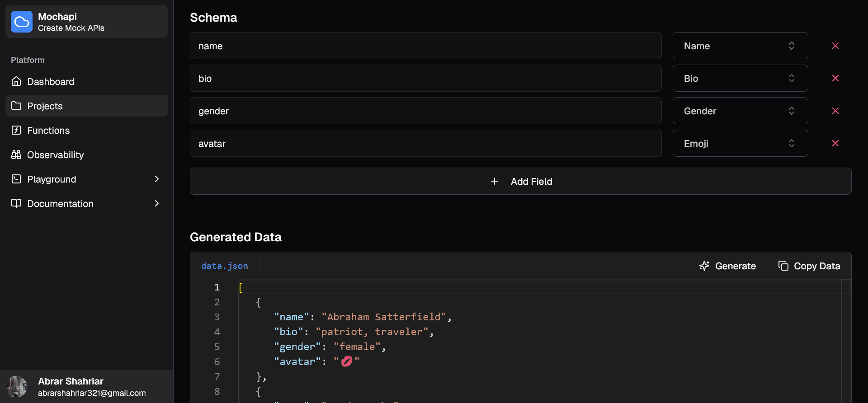
Task: Expand the Playground submenu chevron
Action: click(156, 179)
